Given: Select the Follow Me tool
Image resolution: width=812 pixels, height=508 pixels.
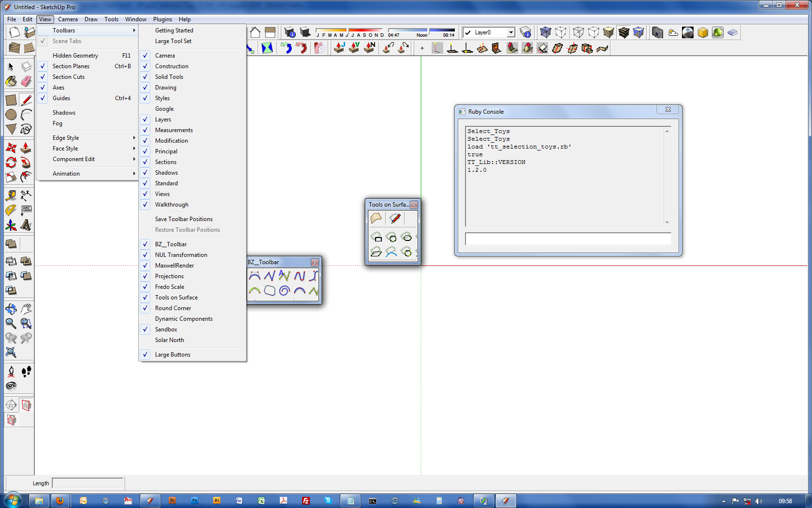Looking at the screenshot, I should [x=26, y=163].
